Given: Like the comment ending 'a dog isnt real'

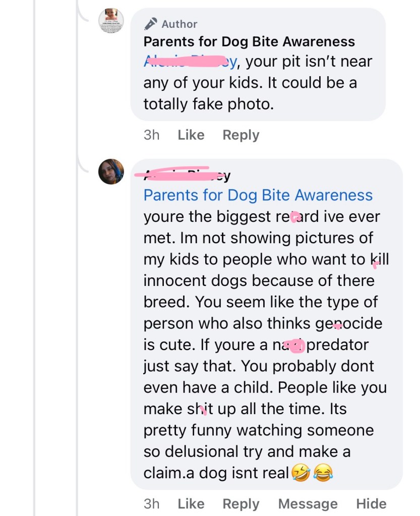Looking at the screenshot, I should 191,503.
